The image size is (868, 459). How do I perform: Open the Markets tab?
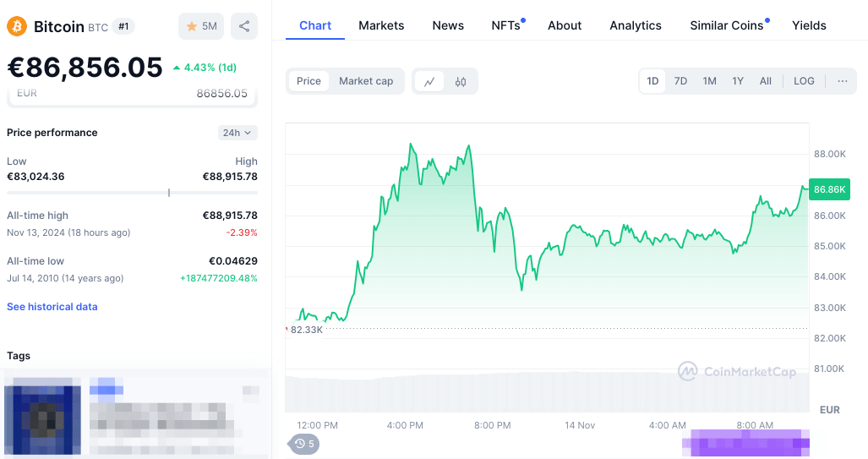381,25
